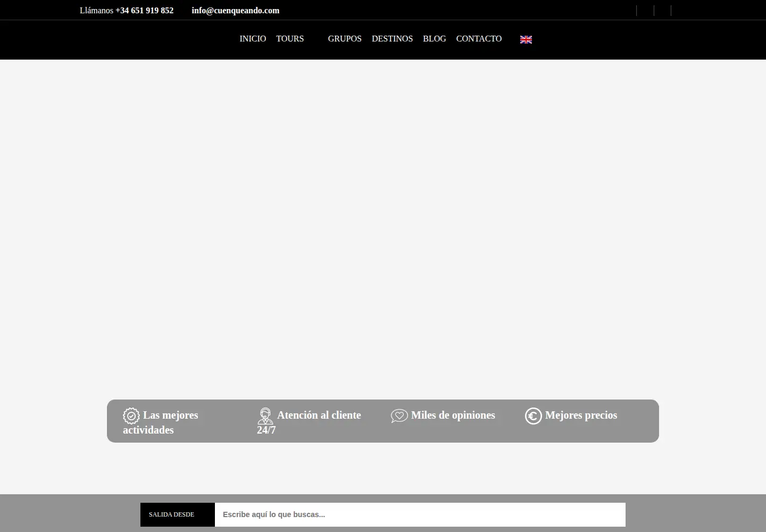The height and width of the screenshot is (532, 766).
Task: Select the 'Atención al cliente 24/7' text
Action: click(309, 422)
